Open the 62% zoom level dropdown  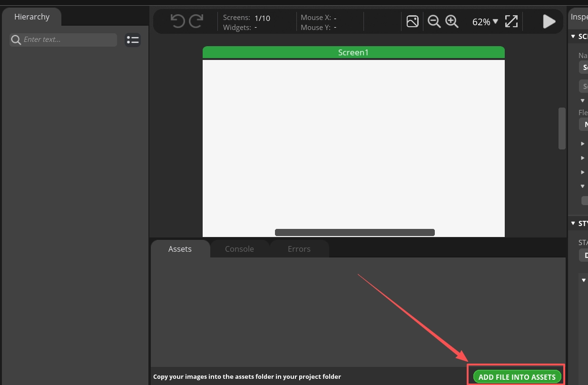tap(485, 22)
